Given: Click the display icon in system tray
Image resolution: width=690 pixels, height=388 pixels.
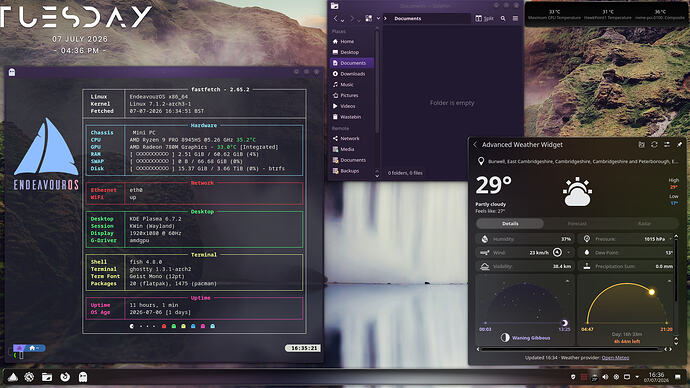Looking at the screenshot, I should pyautogui.click(x=627, y=377).
